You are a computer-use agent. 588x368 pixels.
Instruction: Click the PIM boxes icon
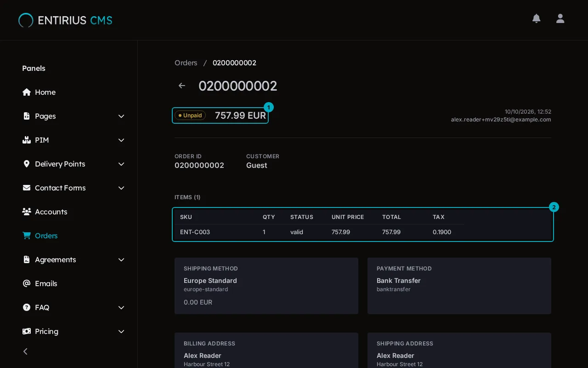pos(27,140)
